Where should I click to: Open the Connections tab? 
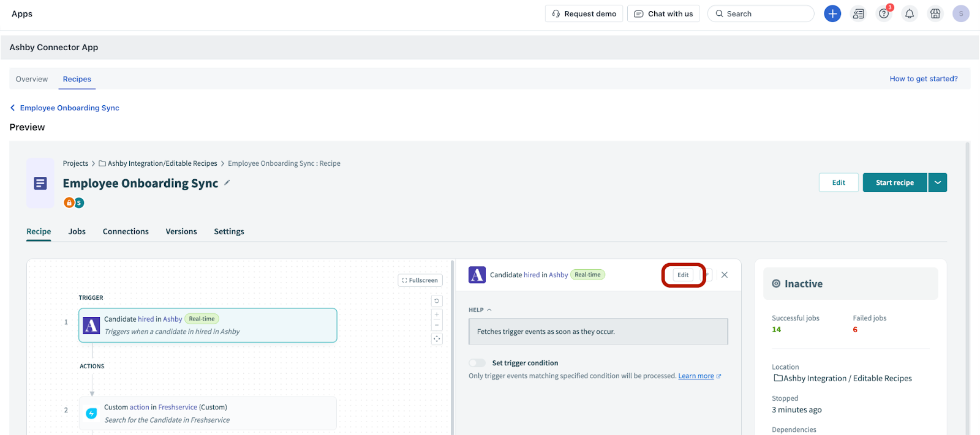[126, 231]
